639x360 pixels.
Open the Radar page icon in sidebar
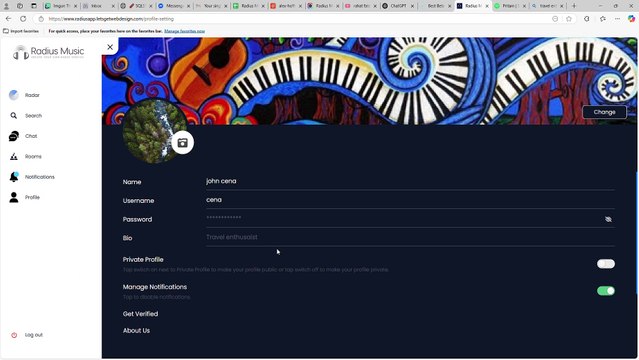[13, 95]
